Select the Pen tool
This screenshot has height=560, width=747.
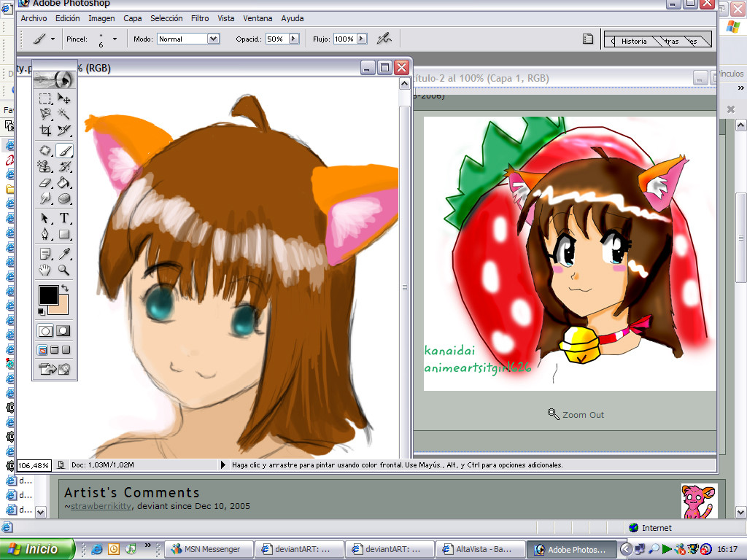tap(45, 234)
